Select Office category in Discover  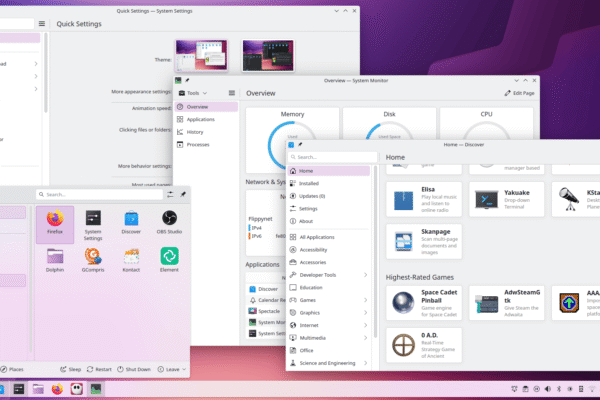coord(329,350)
